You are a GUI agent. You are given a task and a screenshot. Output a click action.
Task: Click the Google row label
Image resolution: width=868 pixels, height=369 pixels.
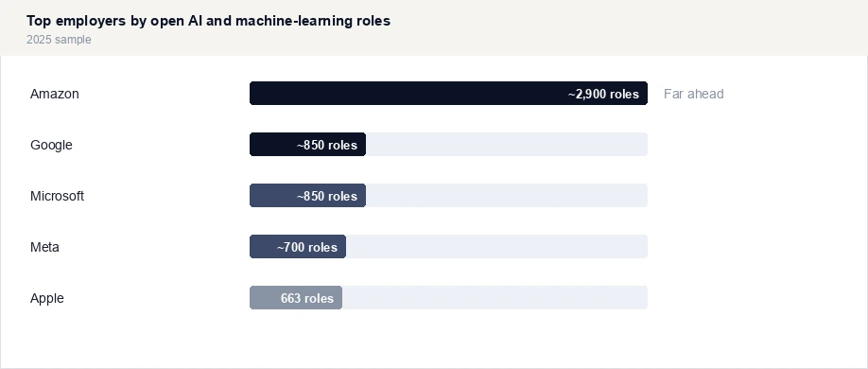click(51, 145)
